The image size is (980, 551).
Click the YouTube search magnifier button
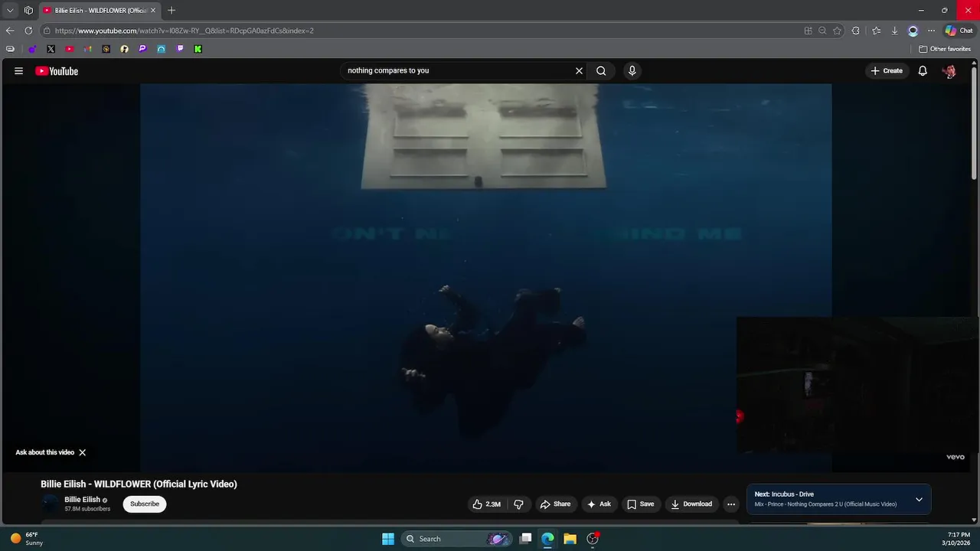(x=601, y=70)
